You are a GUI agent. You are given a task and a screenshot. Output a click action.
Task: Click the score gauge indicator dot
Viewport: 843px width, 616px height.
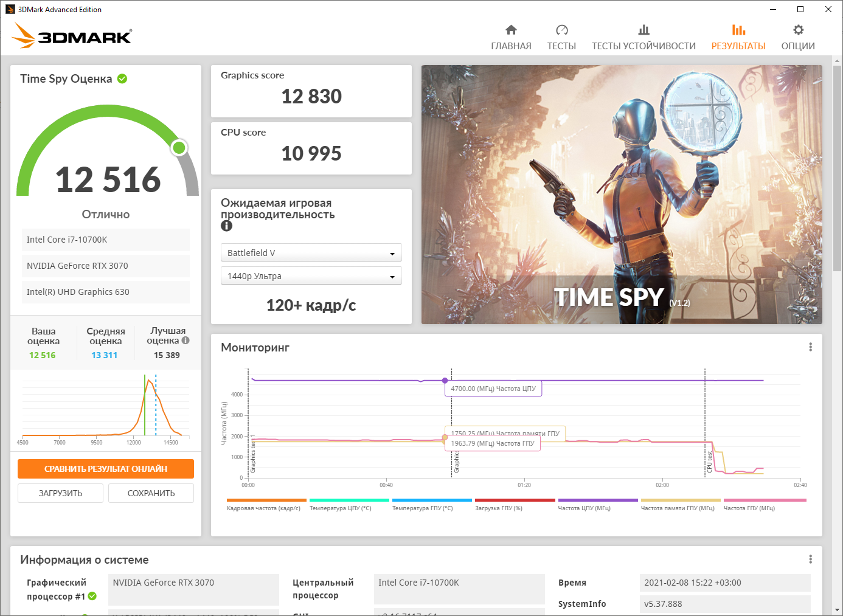[x=179, y=148]
